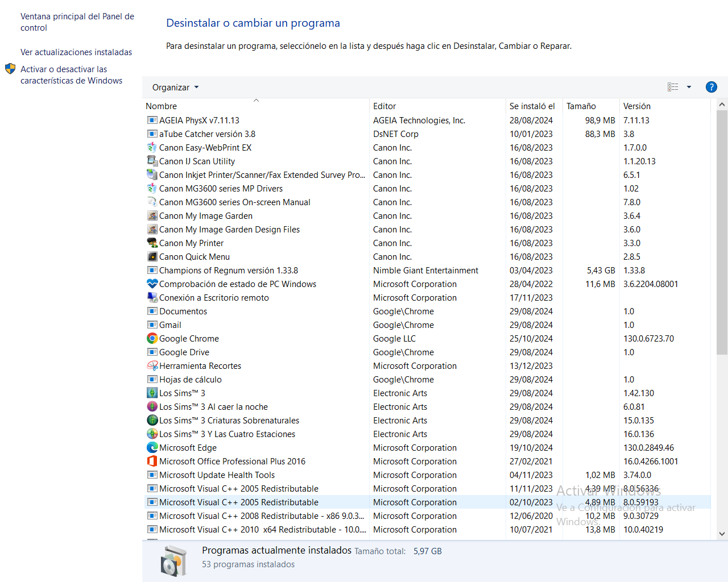This screenshot has width=728, height=582.
Task: Select Champions of Regnum versión 1.33.8 entry
Action: (427, 271)
